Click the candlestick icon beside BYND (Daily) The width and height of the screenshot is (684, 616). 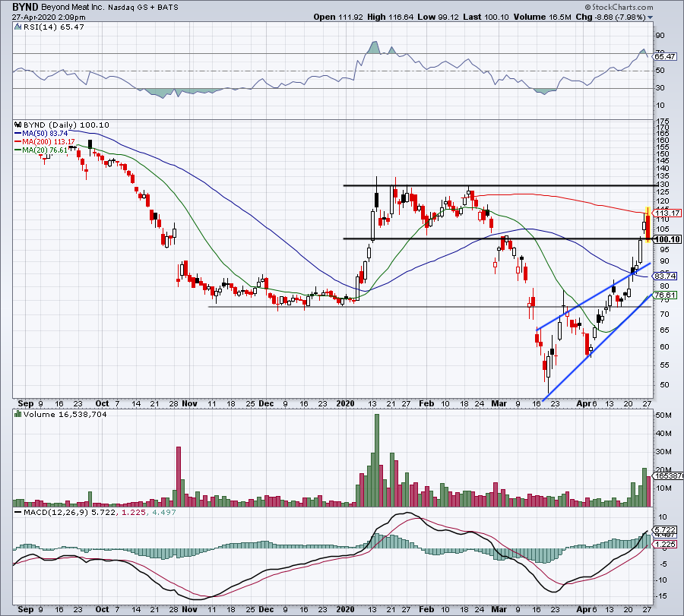click(x=18, y=125)
